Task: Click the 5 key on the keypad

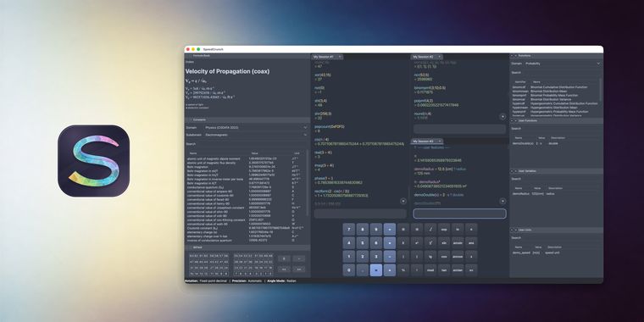Action: click(x=363, y=242)
